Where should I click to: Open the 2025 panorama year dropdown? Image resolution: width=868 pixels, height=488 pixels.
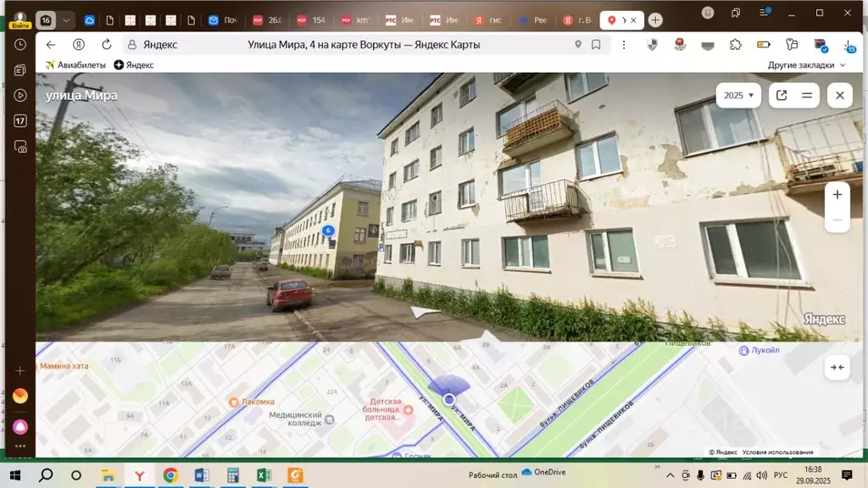(x=736, y=95)
